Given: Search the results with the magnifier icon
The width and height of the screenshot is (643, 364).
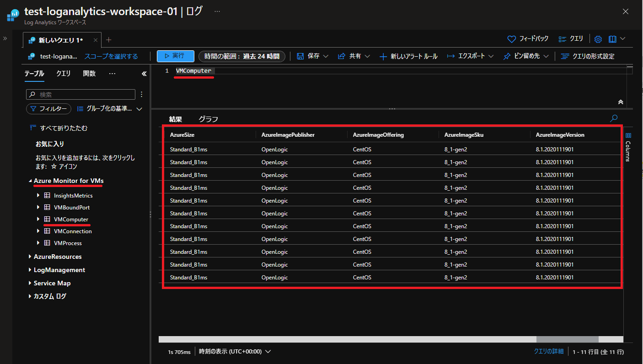Looking at the screenshot, I should pyautogui.click(x=614, y=118).
